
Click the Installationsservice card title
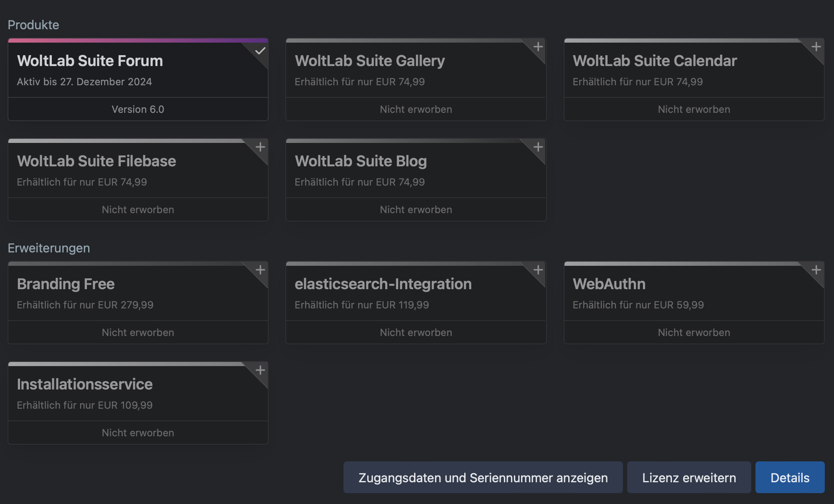coord(85,384)
